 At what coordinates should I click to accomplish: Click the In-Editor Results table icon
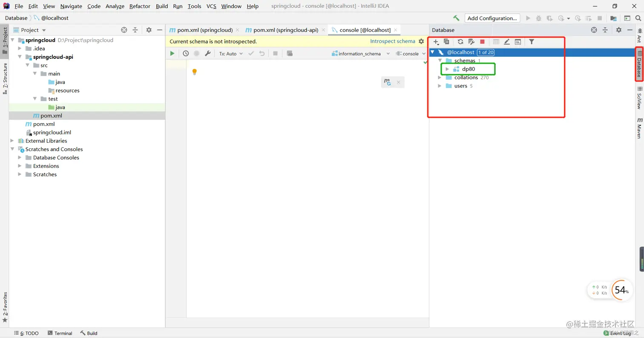(x=290, y=53)
